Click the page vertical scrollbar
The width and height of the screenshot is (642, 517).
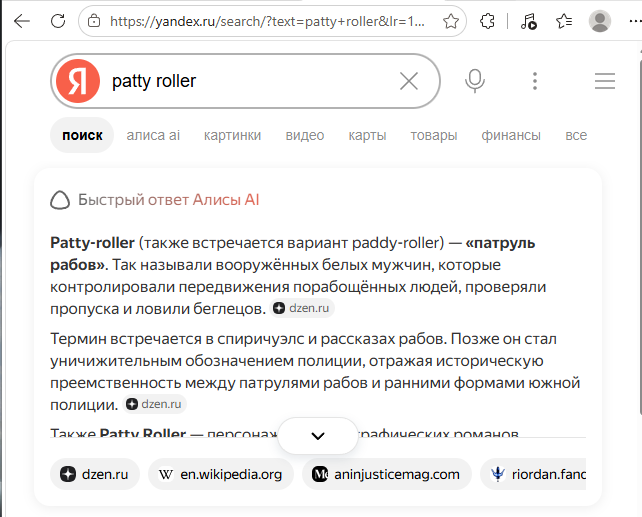point(640,237)
